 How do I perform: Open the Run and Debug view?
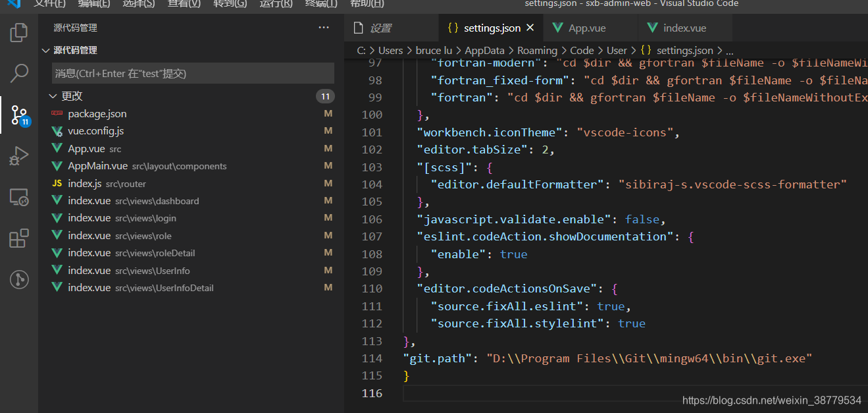19,156
